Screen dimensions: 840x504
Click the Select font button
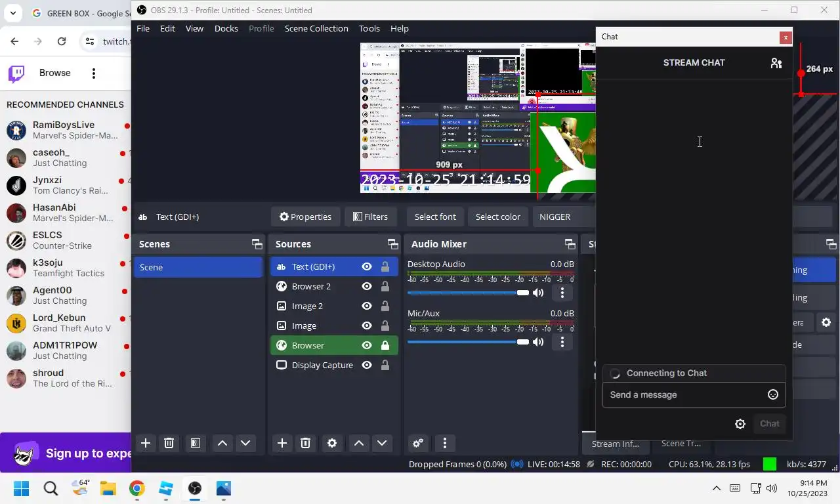(435, 217)
